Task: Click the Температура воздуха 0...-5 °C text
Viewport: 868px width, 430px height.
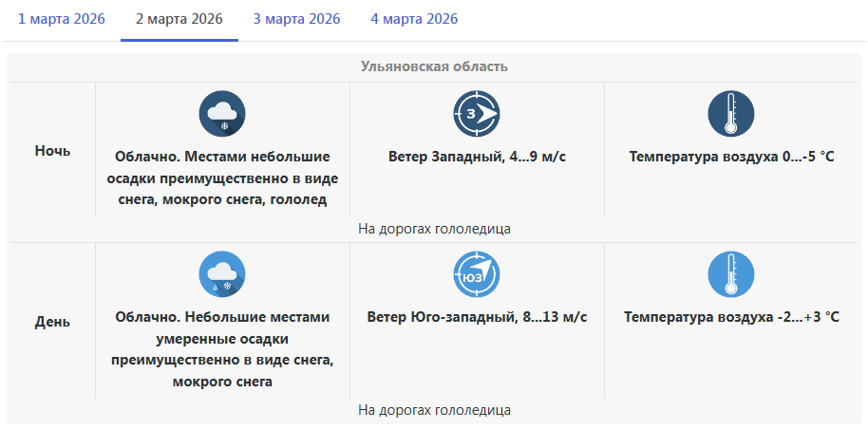Action: (731, 156)
